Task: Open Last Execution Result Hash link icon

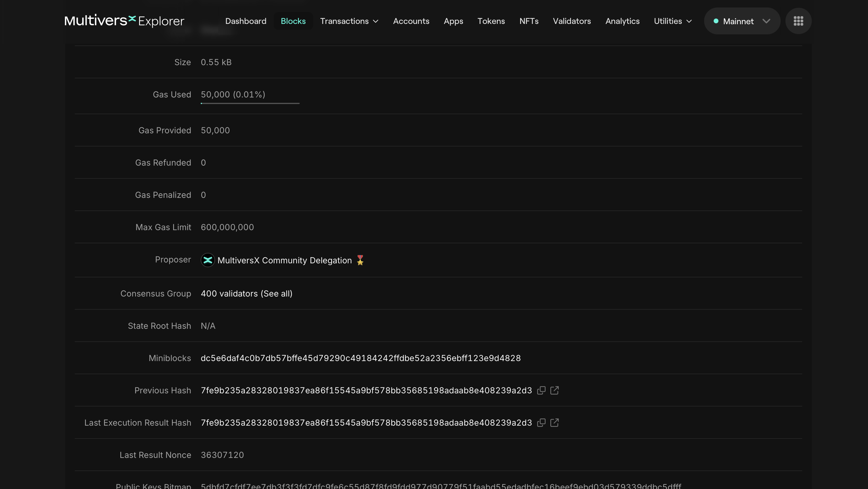Action: coord(554,423)
